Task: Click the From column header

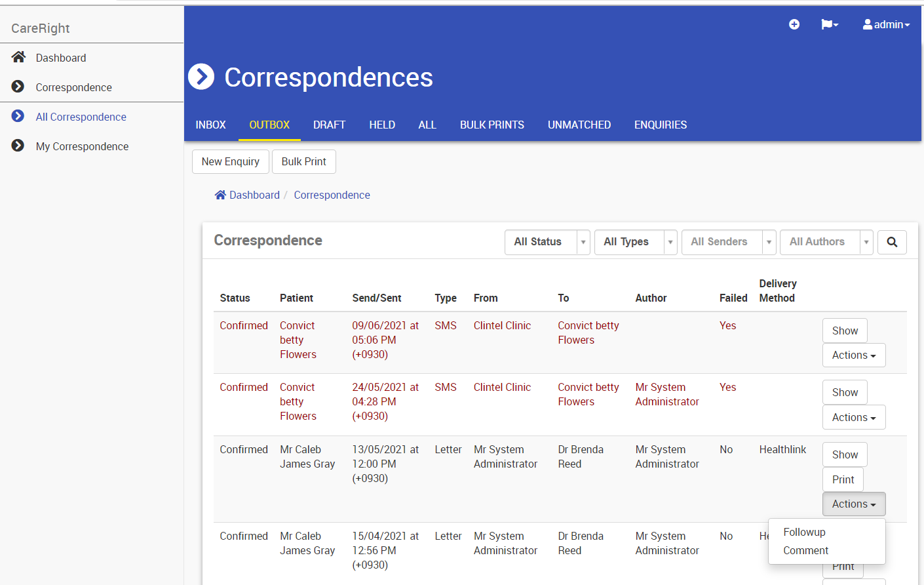Action: click(486, 298)
